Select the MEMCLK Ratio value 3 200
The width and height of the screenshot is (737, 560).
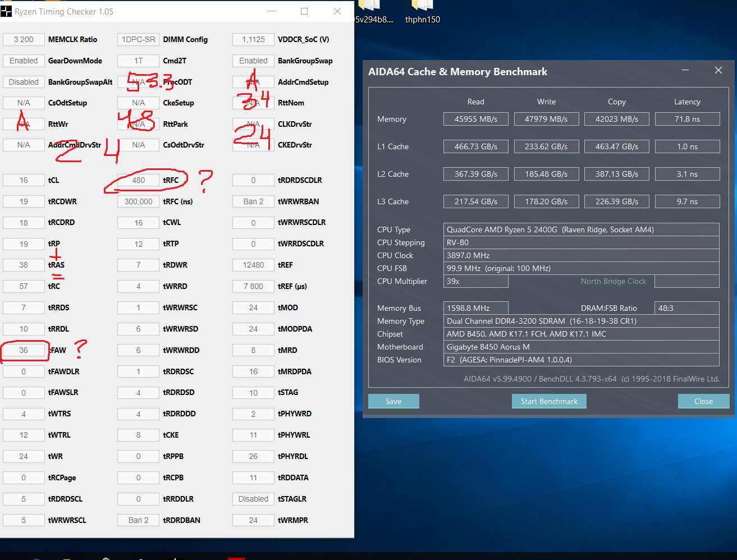[24, 39]
